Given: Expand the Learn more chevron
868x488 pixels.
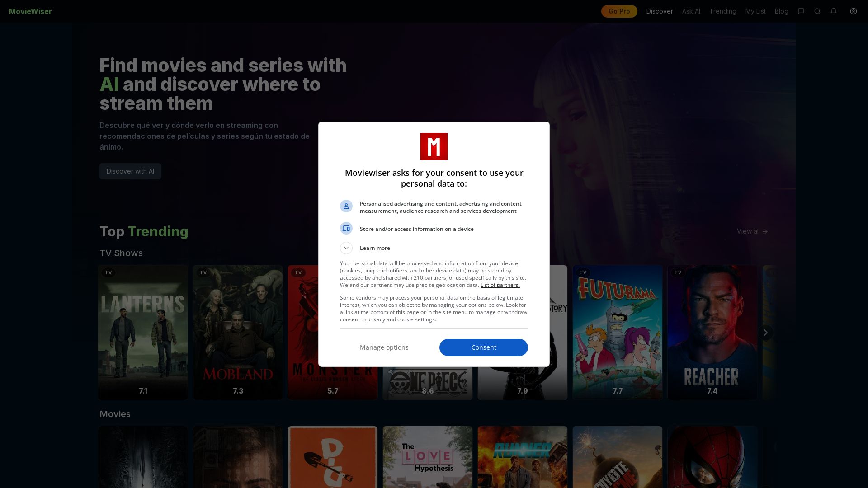Looking at the screenshot, I should (x=346, y=248).
